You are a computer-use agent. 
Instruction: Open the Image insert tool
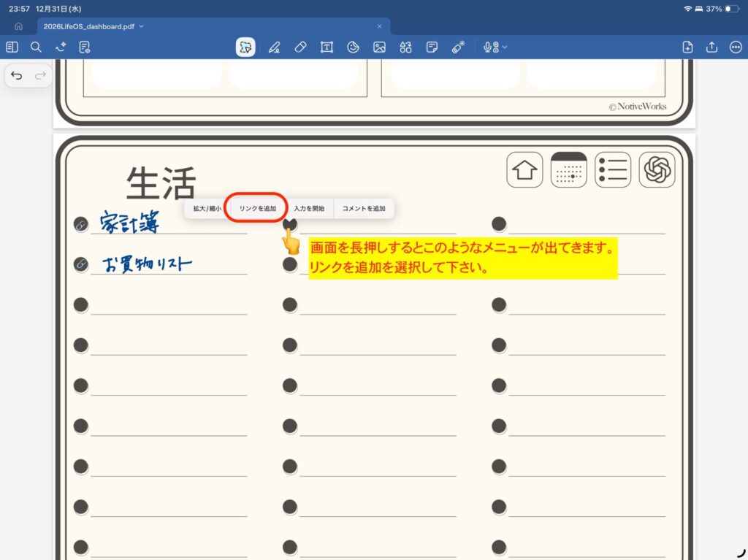[x=379, y=47]
